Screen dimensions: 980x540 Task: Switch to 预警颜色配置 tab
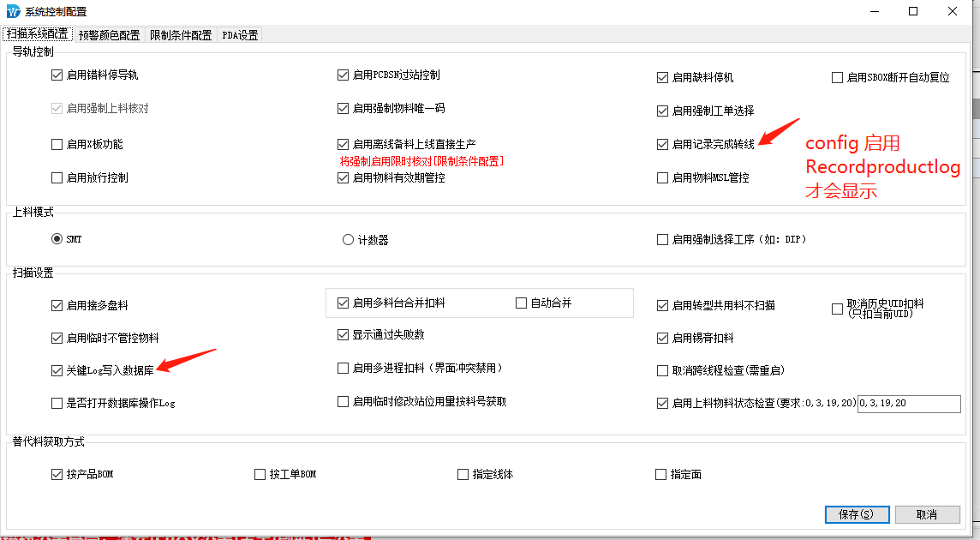109,35
